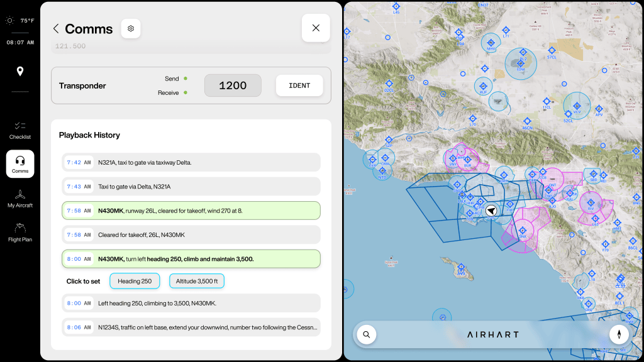The width and height of the screenshot is (644, 362).
Task: Play 7:43 AM 'Taxi to gate via Delta' readback
Action: coord(191,186)
